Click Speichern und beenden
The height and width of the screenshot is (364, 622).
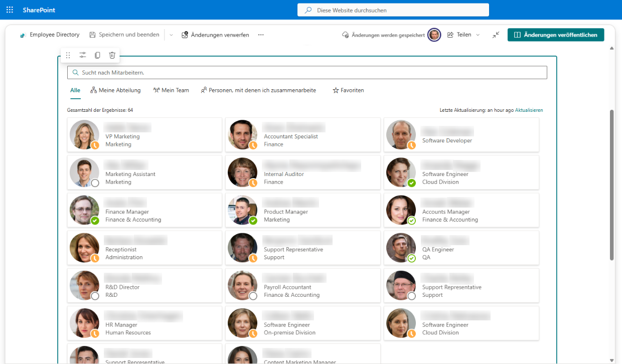click(x=124, y=35)
